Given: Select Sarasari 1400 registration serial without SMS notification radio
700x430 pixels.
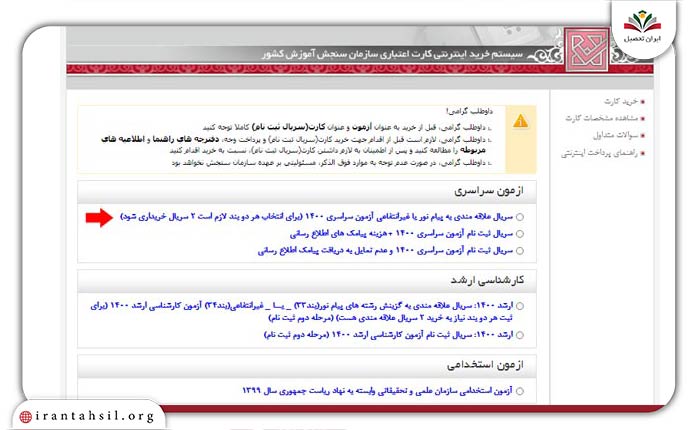Looking at the screenshot, I should click(x=520, y=250).
